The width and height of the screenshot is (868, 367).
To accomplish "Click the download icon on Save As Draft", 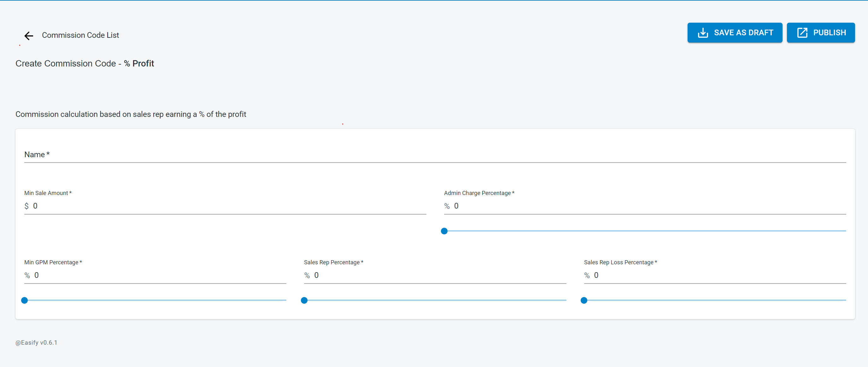I will click(703, 33).
